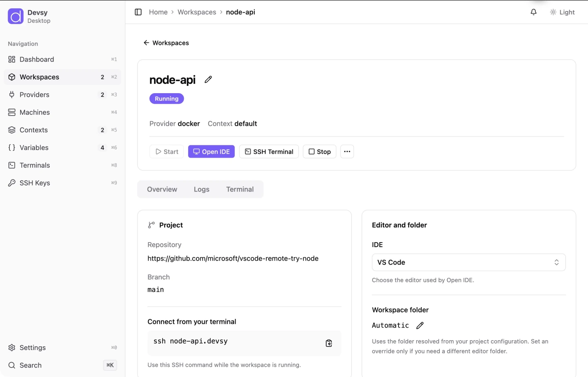
Task: Copy the ssh node-api.devsy command
Action: (x=329, y=343)
